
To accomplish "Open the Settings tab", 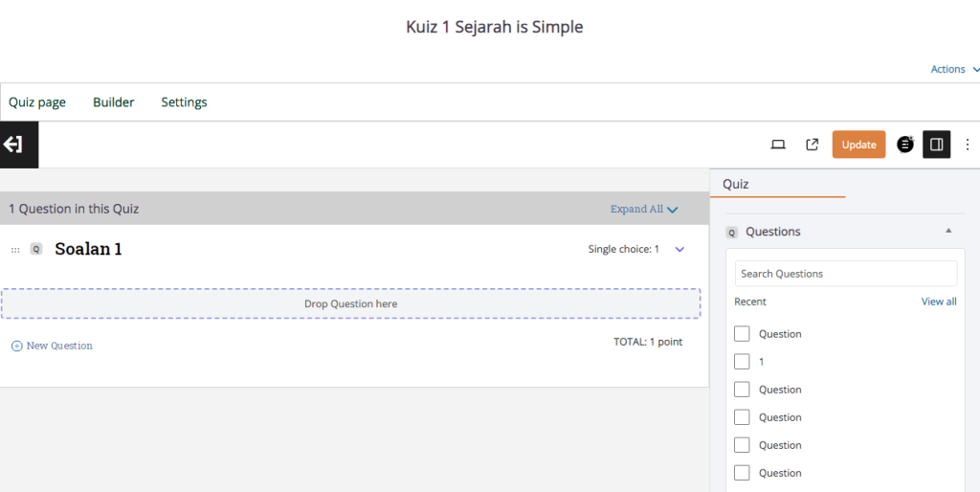I will click(184, 102).
